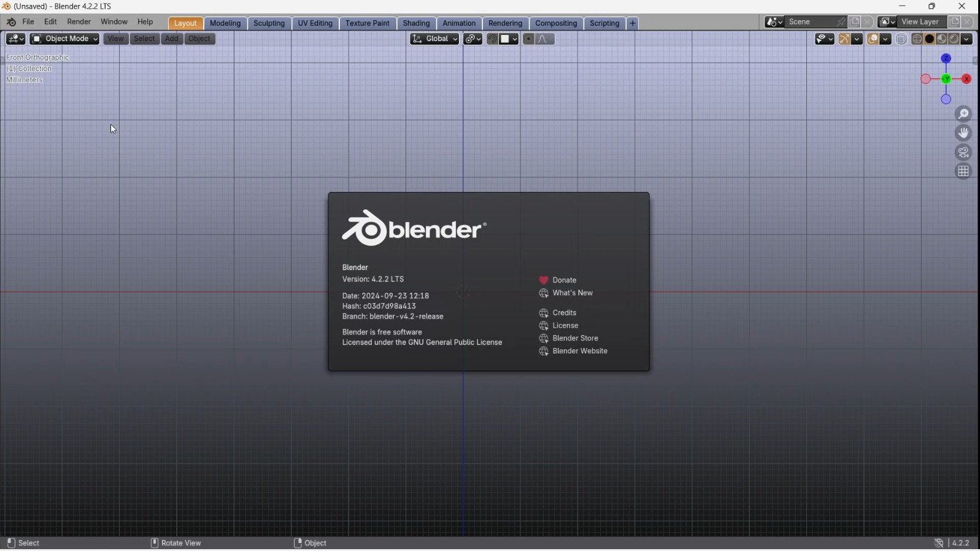This screenshot has height=551, width=980.
Task: Open the Blender Website link
Action: tap(574, 352)
